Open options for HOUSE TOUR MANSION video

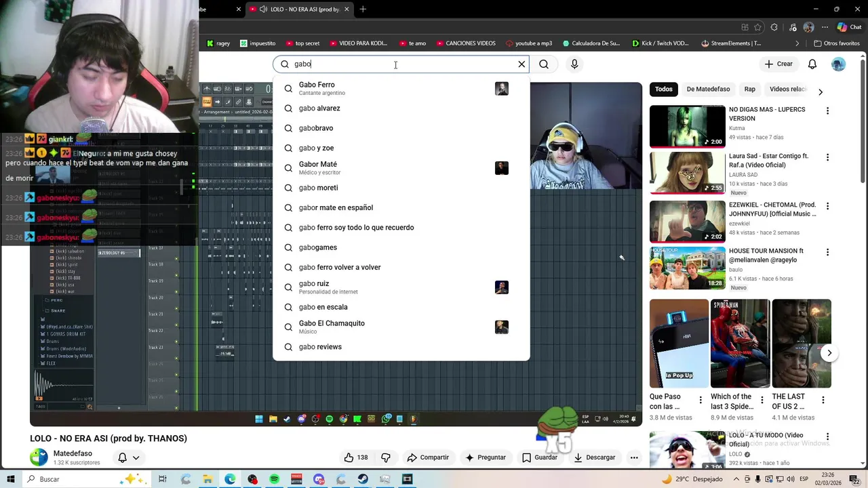pyautogui.click(x=827, y=252)
